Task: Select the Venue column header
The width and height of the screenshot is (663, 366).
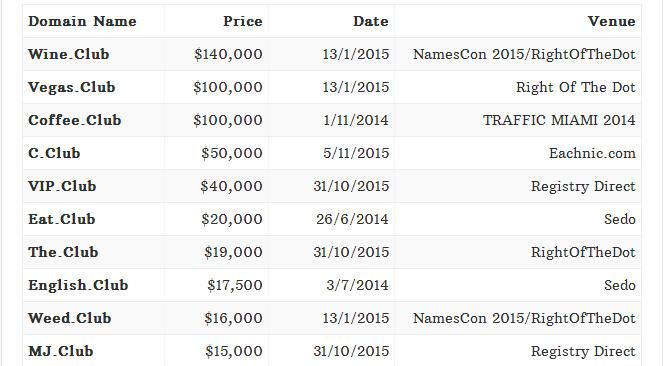Action: [611, 21]
